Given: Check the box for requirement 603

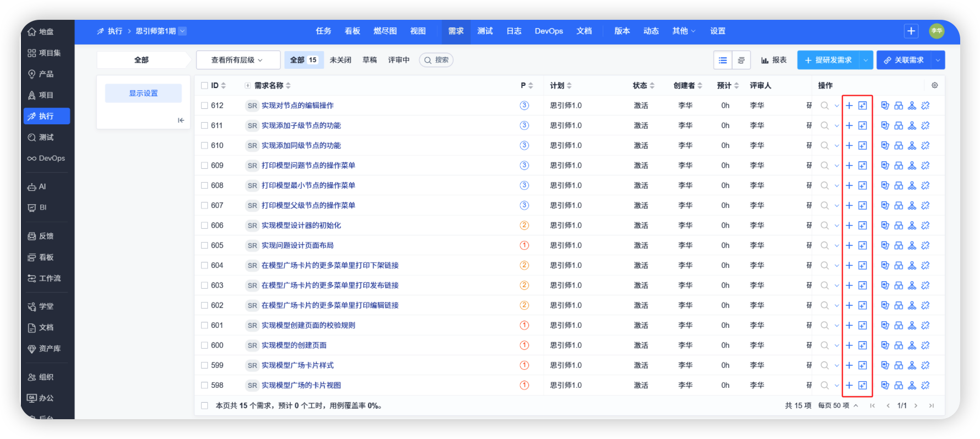Looking at the screenshot, I should pos(205,286).
